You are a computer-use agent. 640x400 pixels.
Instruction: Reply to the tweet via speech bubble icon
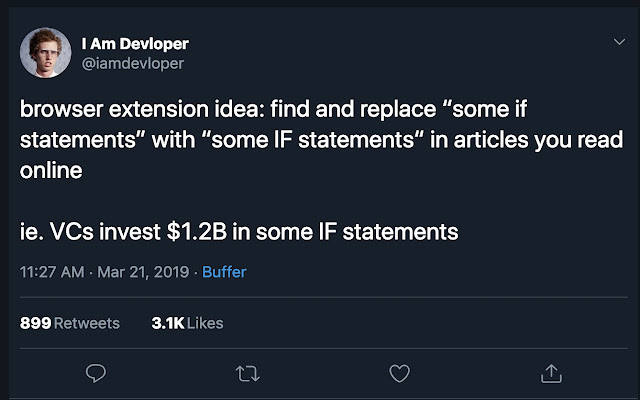pyautogui.click(x=96, y=373)
